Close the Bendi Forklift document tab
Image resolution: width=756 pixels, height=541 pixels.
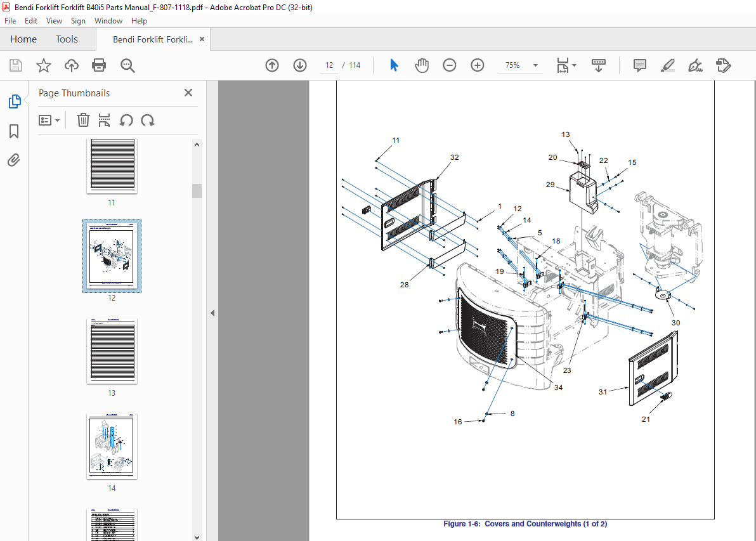click(x=202, y=39)
